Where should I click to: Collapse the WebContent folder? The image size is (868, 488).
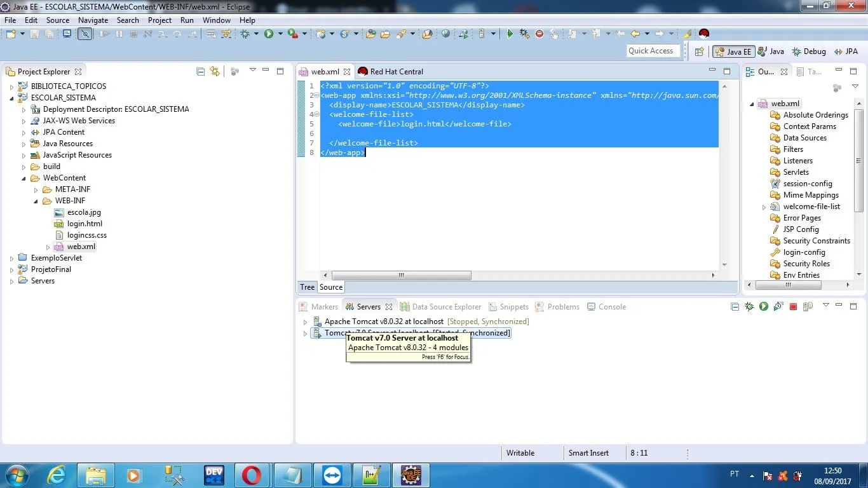24,178
